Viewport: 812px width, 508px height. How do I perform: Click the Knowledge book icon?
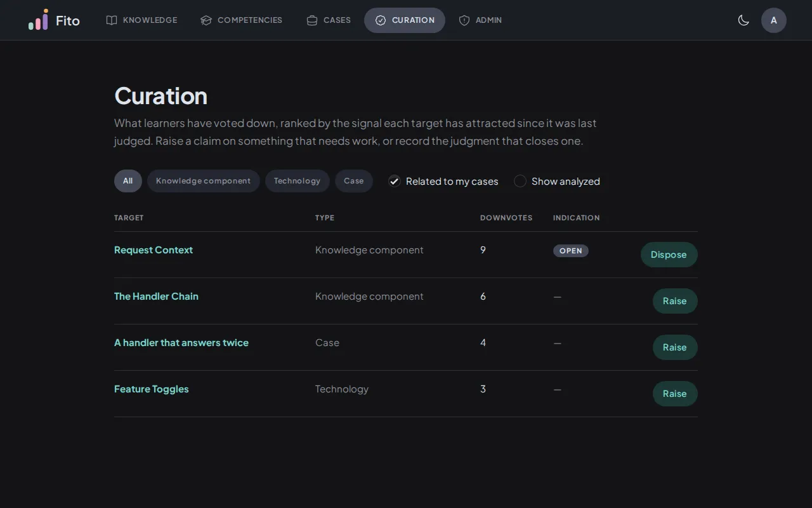point(112,20)
